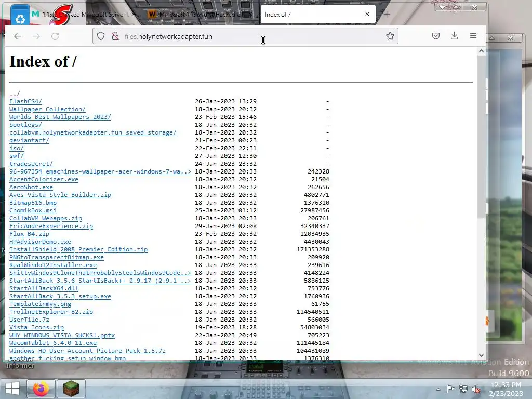
Task: Save page to Pocket icon
Action: (x=436, y=36)
